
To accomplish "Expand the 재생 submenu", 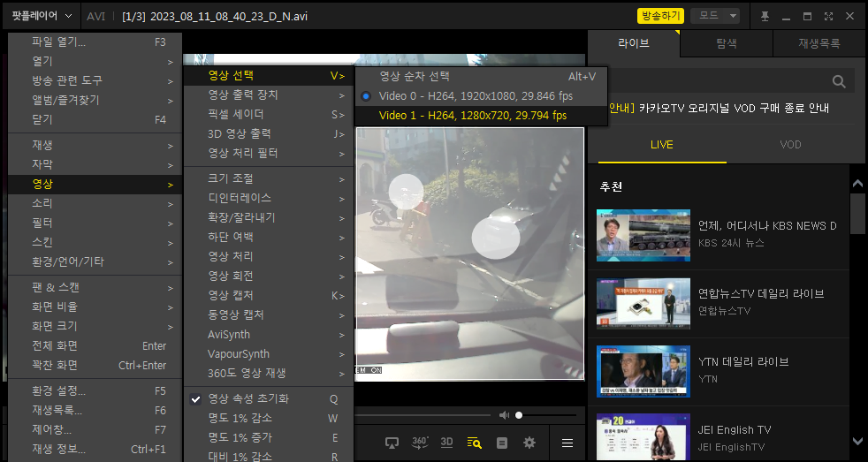I will (95, 146).
